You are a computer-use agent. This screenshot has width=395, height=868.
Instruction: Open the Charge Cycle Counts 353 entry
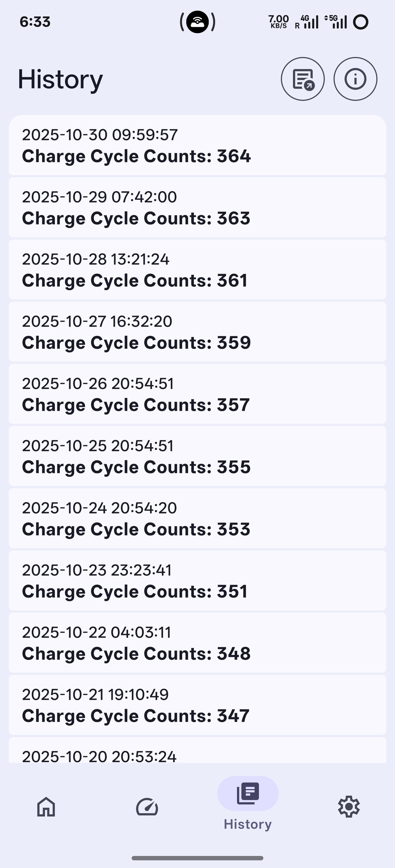(x=197, y=518)
